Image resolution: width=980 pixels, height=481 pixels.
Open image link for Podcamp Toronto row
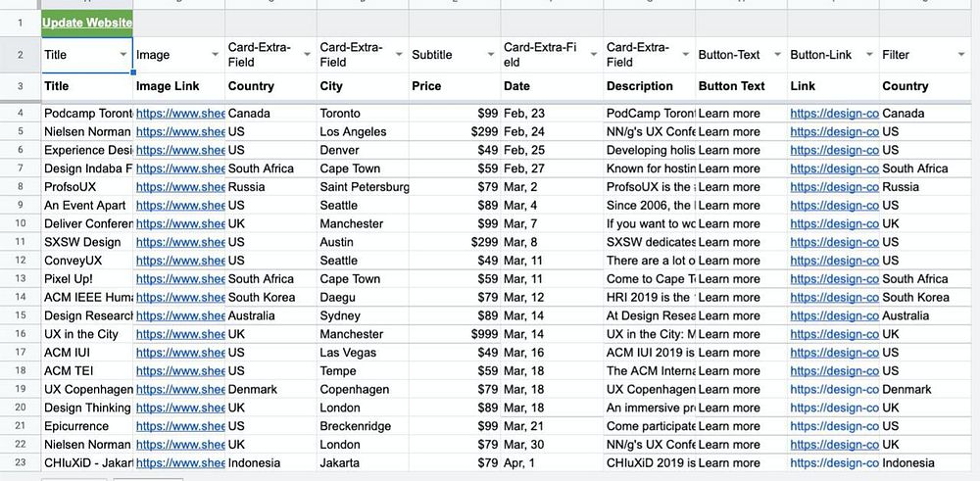pos(180,114)
